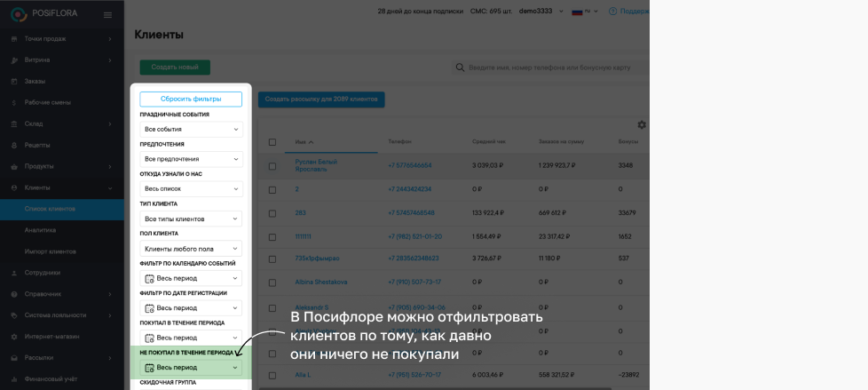Go to Импорт клиентов in the sidebar
The width and height of the screenshot is (868, 390).
[50, 251]
